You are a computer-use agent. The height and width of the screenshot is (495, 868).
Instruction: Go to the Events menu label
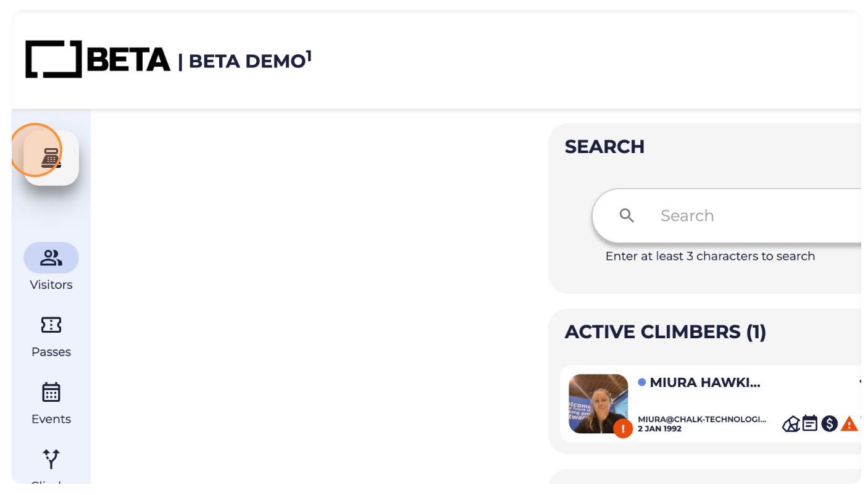(x=51, y=419)
